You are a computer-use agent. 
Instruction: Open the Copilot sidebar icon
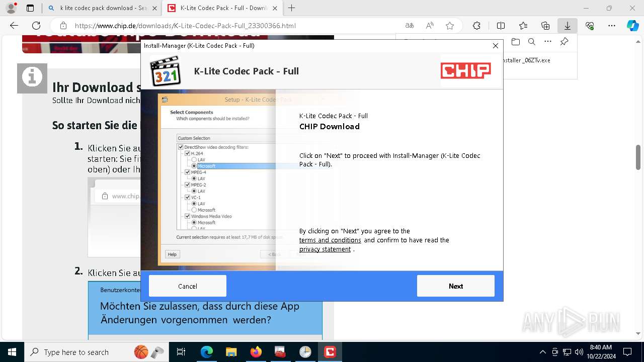(x=633, y=26)
